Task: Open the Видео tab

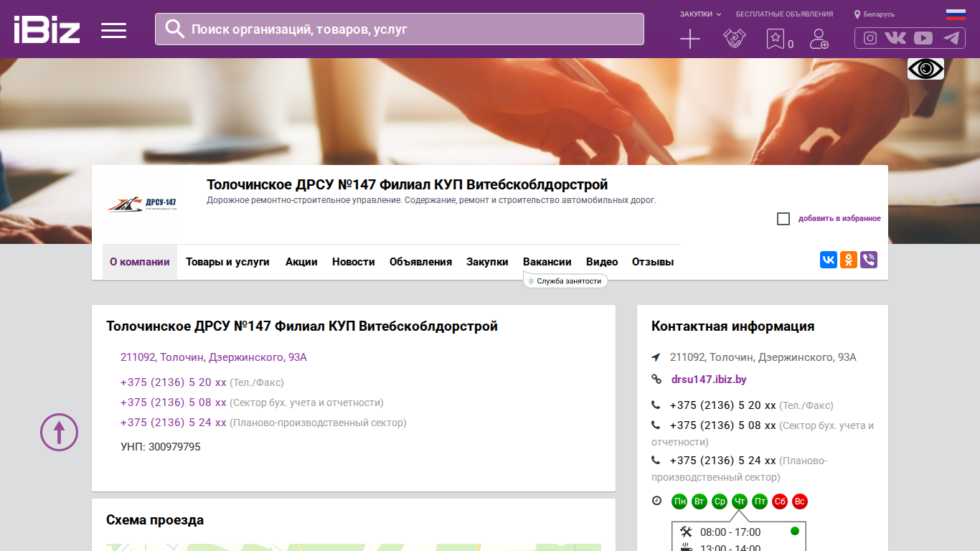Action: (x=602, y=262)
